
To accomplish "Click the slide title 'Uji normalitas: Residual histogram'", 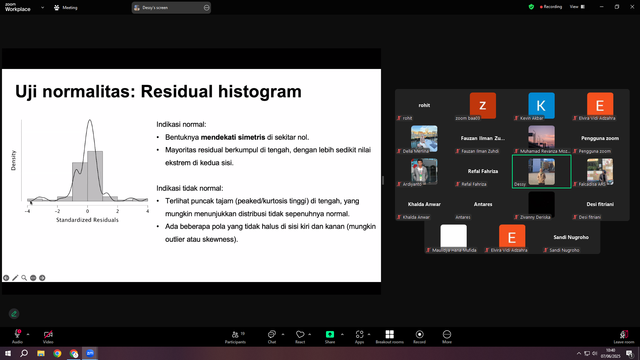I will tap(158, 91).
